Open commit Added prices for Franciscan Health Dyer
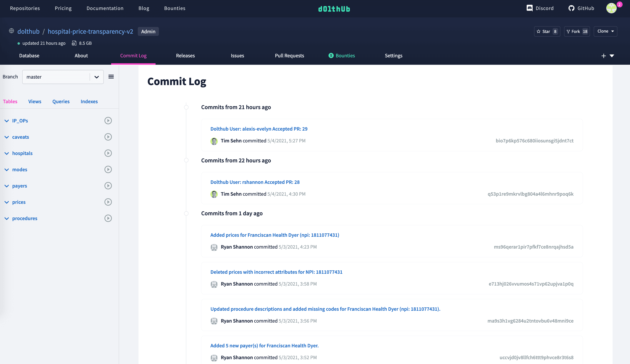Viewport: 630px width, 364px height. tap(275, 235)
